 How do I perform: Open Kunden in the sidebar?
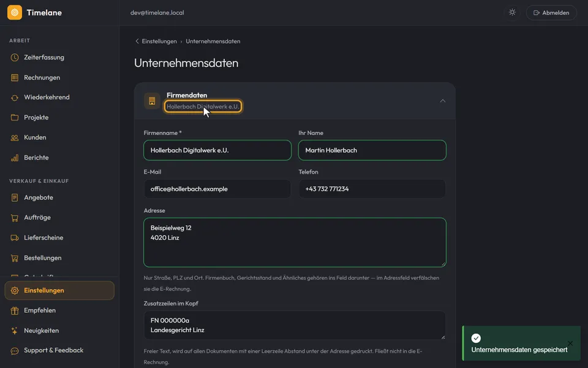point(59,137)
